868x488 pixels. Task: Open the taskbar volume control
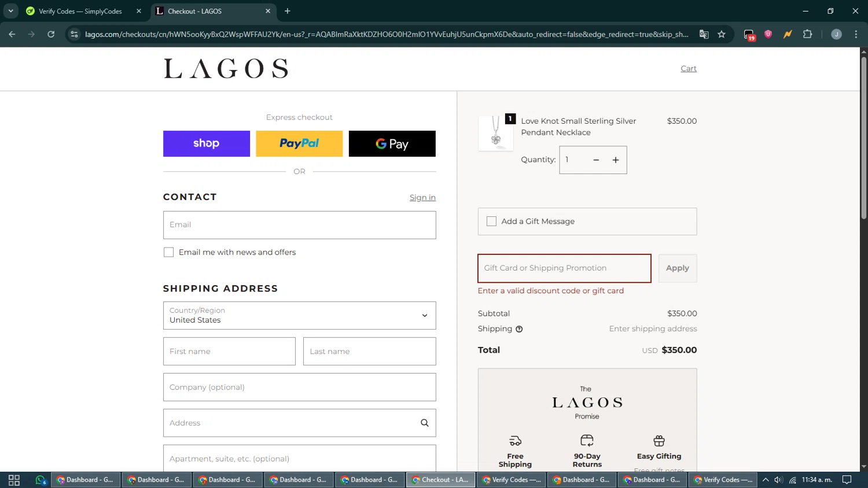click(x=778, y=480)
